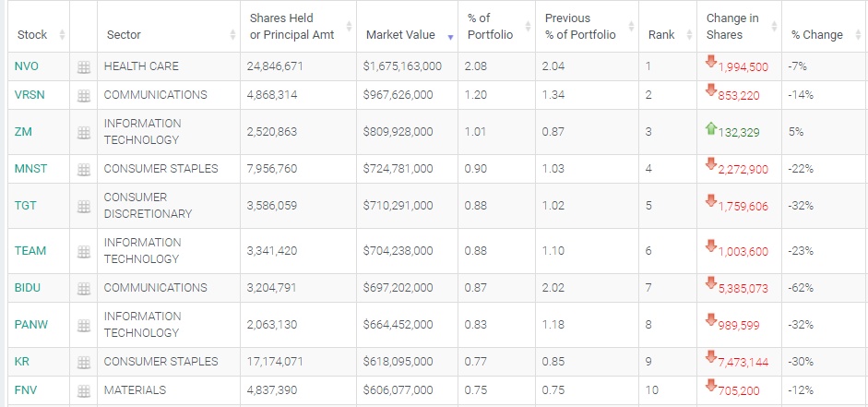Open the grid icon next to ZM

pyautogui.click(x=83, y=133)
